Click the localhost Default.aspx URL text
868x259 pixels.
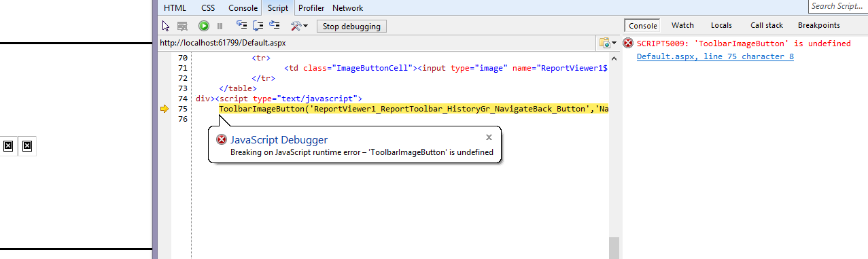click(222, 43)
